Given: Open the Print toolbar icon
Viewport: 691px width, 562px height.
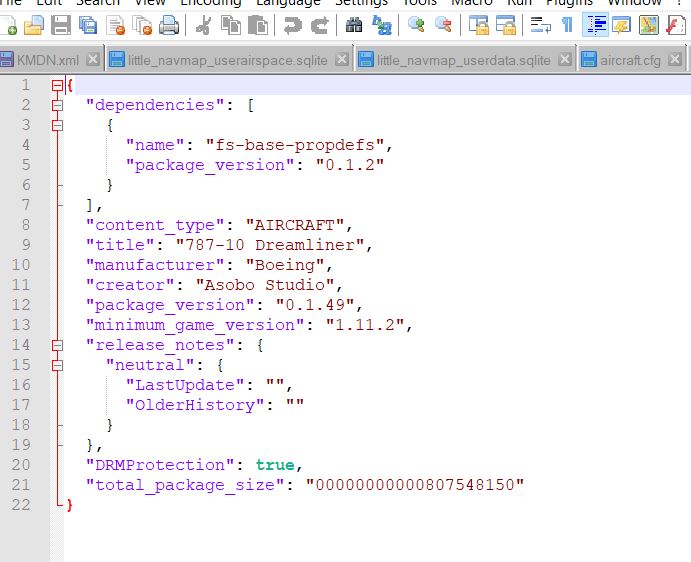Looking at the screenshot, I should coord(169,25).
